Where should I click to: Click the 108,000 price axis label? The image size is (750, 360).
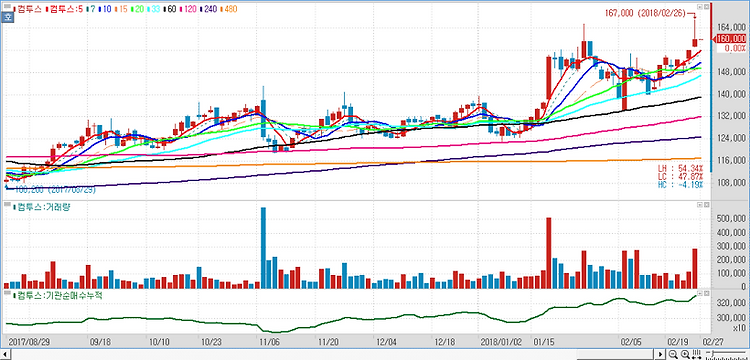(x=731, y=183)
